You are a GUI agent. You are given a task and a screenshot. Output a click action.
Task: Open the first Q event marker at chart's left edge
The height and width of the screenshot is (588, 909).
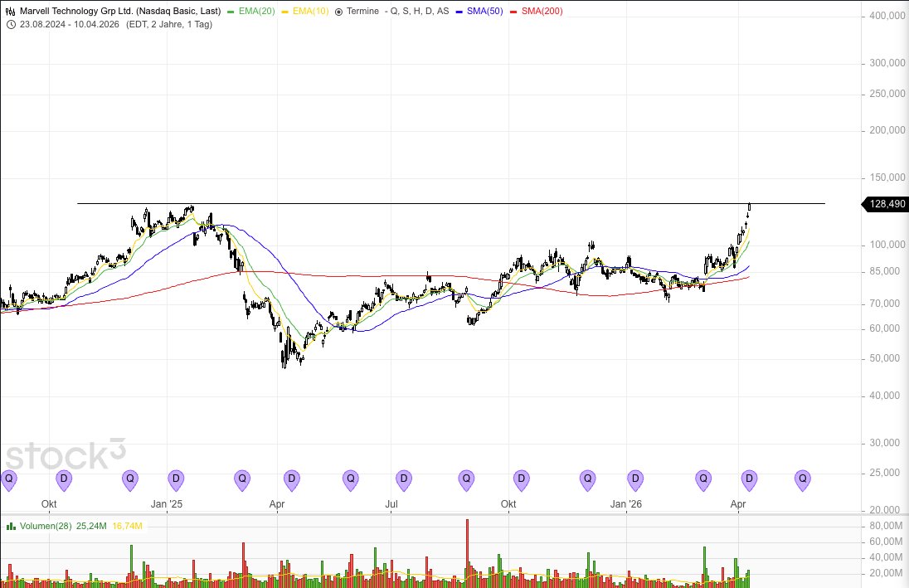point(8,480)
